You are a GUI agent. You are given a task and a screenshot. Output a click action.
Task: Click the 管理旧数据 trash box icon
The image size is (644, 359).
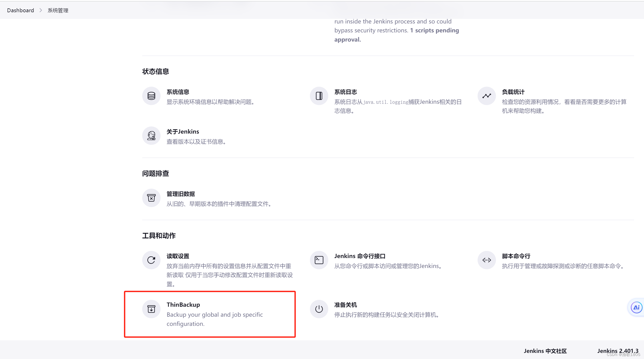[151, 198]
